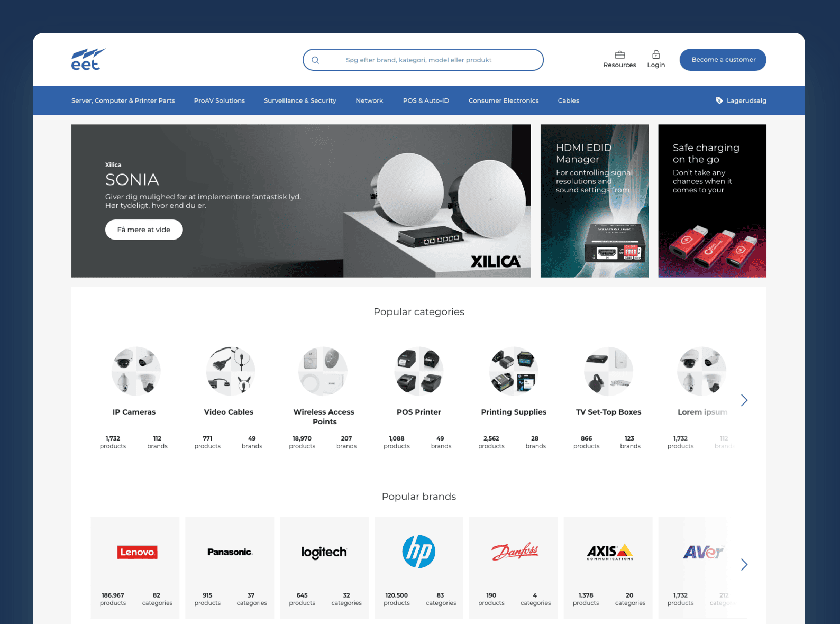Click Popular brands heading
The image size is (840, 624).
coord(419,497)
